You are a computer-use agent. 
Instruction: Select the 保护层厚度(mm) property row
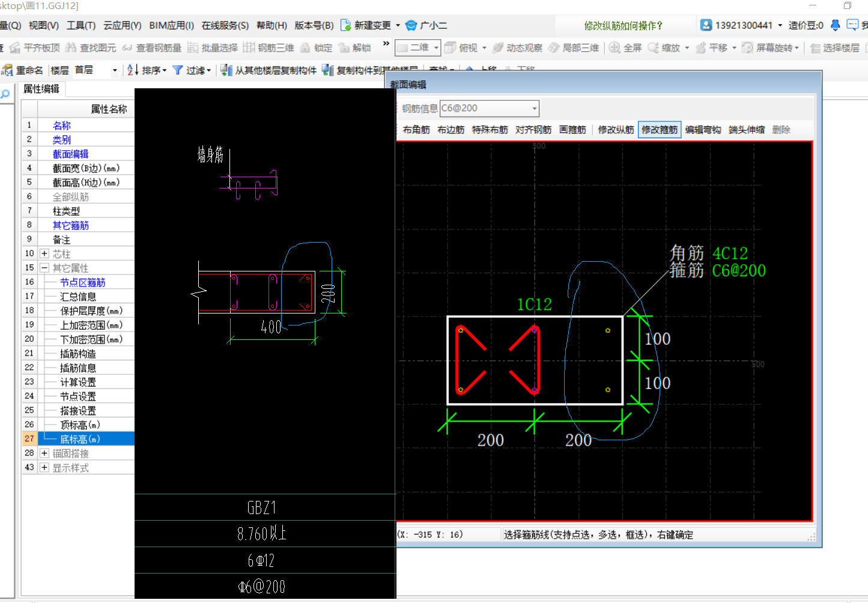[78, 311]
